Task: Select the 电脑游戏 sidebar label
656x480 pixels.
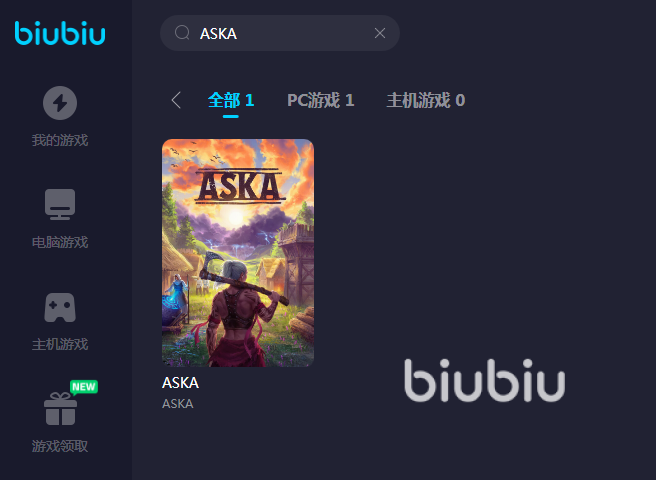Action: coord(60,242)
